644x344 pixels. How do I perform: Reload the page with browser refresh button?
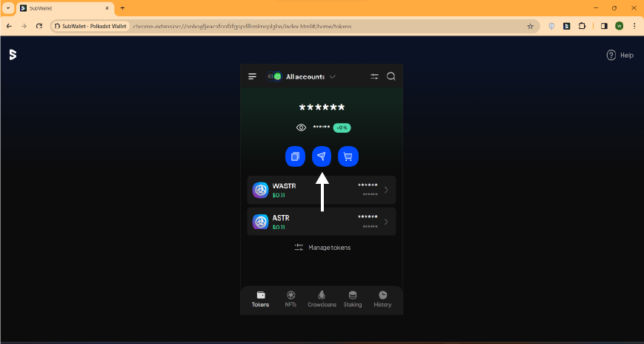[x=39, y=26]
